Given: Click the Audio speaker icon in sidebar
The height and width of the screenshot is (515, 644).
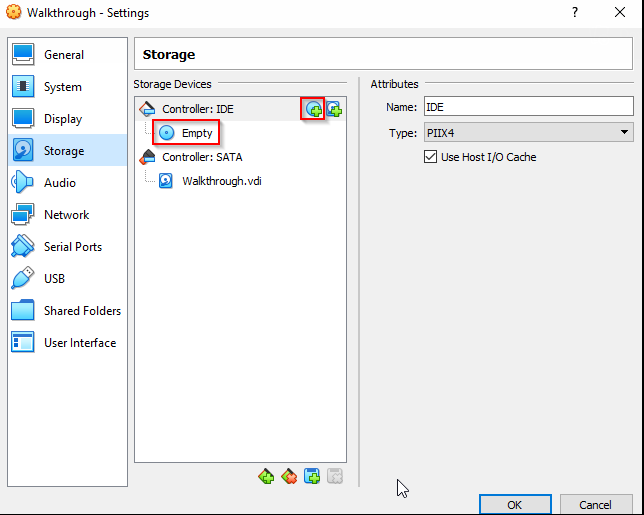Looking at the screenshot, I should pyautogui.click(x=22, y=183).
